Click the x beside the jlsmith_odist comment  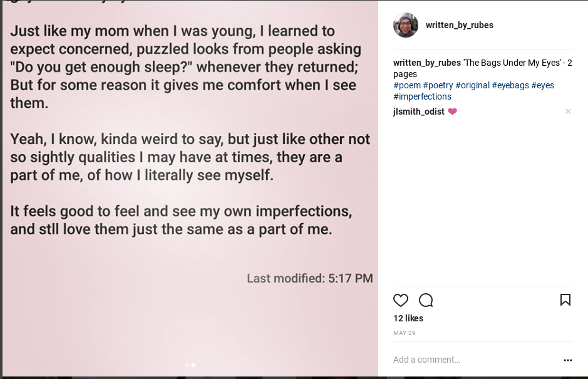tap(568, 112)
